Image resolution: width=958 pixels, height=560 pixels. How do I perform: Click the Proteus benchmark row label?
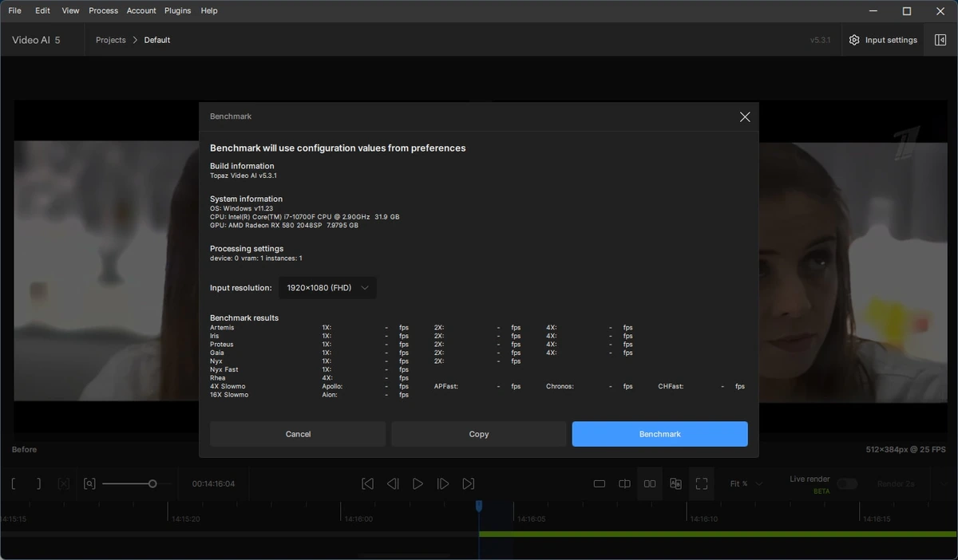tap(222, 344)
